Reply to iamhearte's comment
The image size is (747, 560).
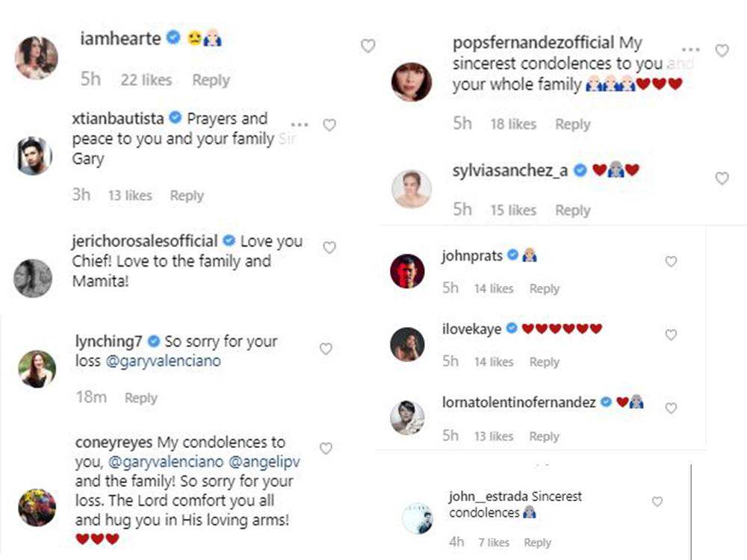point(211,80)
